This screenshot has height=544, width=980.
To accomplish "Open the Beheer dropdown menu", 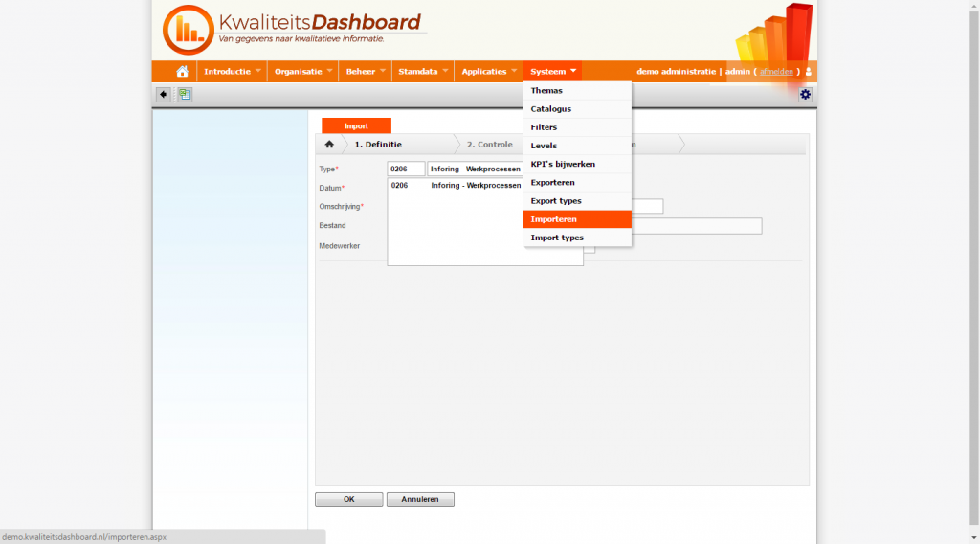I will coord(366,72).
